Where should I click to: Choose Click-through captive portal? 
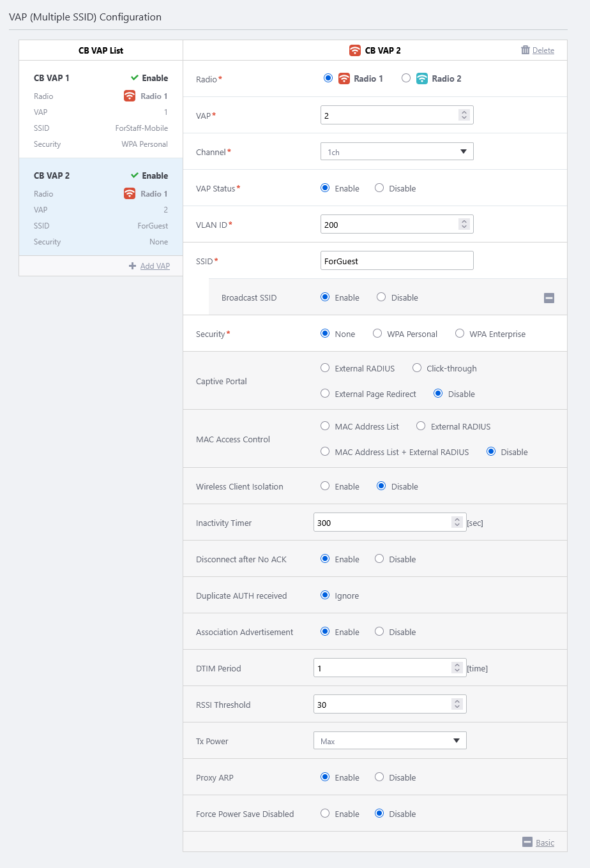point(417,368)
